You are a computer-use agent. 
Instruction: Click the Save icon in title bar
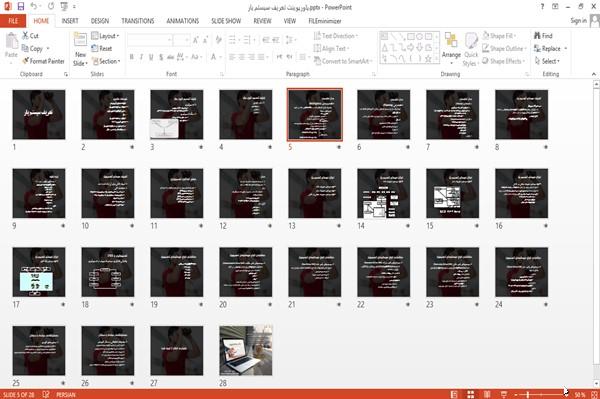21,7
